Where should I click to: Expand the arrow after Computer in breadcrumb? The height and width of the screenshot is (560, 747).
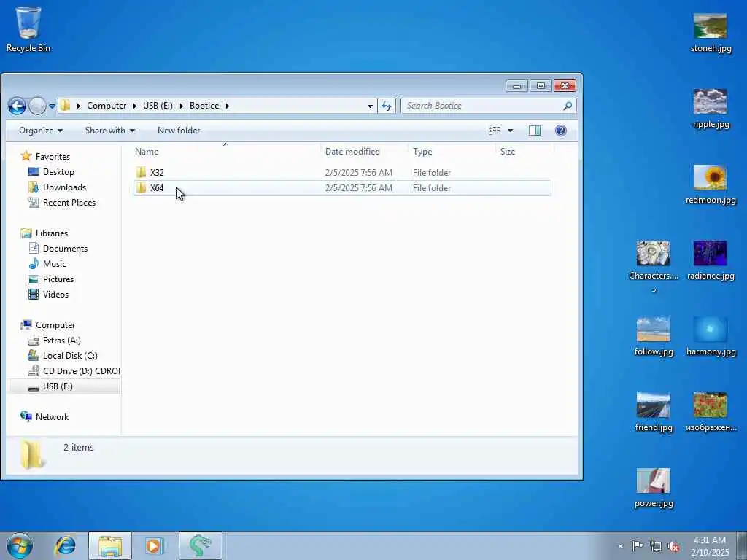coord(135,106)
